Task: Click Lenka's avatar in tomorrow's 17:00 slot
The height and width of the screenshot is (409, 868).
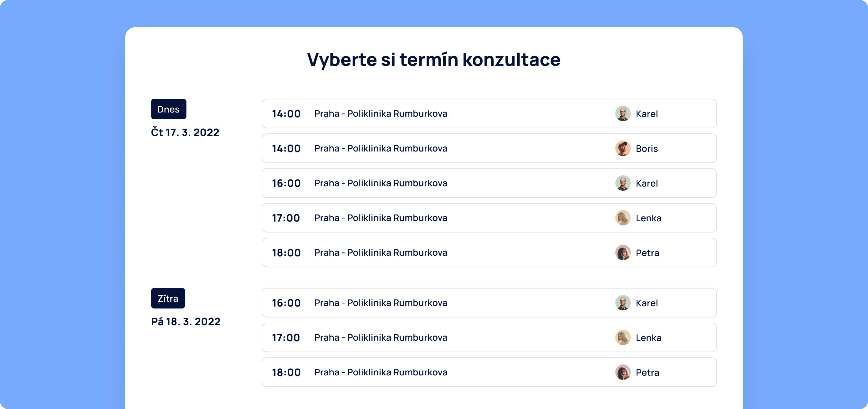Action: [623, 337]
